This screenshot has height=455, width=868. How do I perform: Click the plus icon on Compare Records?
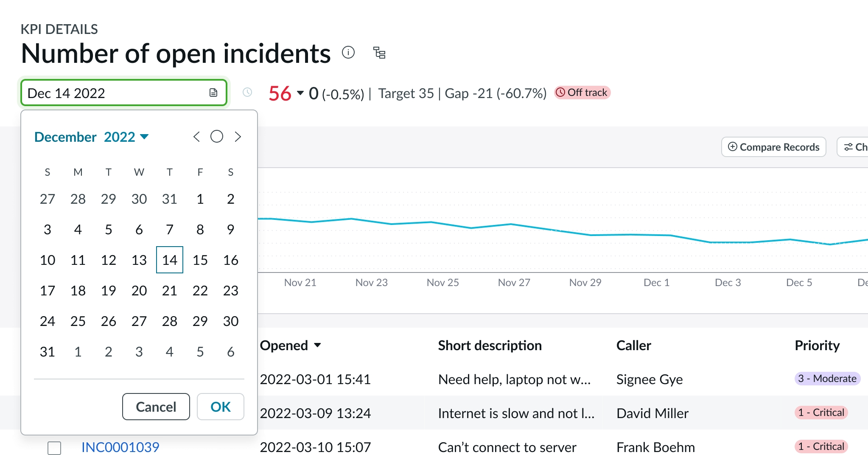[x=733, y=147]
